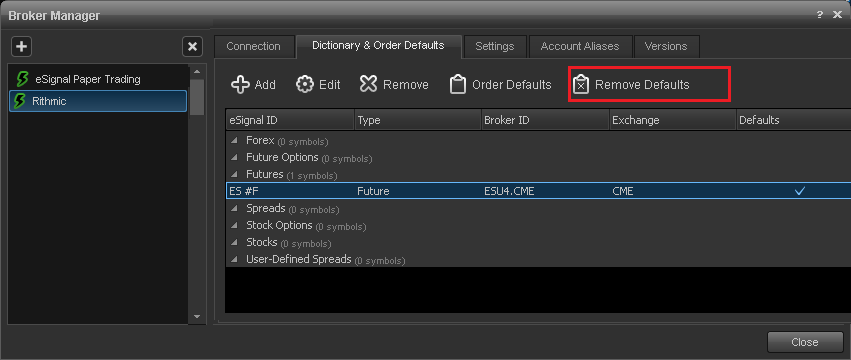Screen dimensions: 851x360
Task: Open Order Defaults clipboard icon
Action: point(458,85)
